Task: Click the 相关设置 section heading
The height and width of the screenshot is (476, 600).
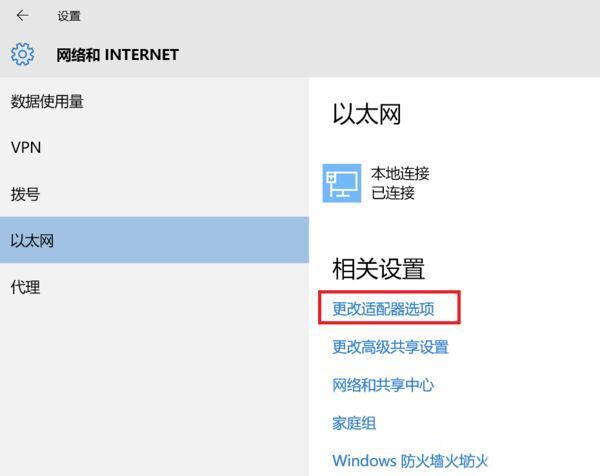Action: pyautogui.click(x=378, y=268)
